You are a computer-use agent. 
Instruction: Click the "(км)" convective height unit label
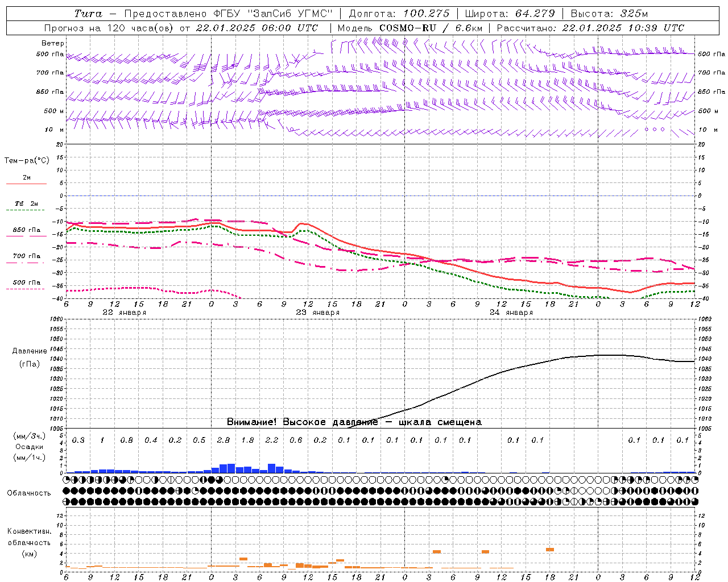29,554
